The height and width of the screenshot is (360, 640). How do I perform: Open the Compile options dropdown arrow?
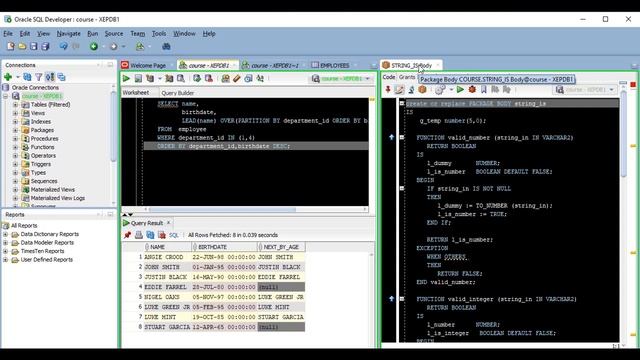(x=451, y=89)
